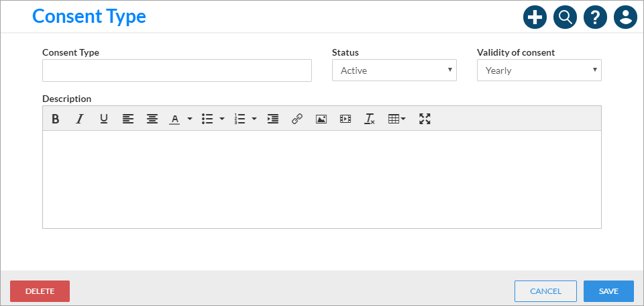
Task: Toggle underline formatting in editor
Action: pyautogui.click(x=104, y=119)
